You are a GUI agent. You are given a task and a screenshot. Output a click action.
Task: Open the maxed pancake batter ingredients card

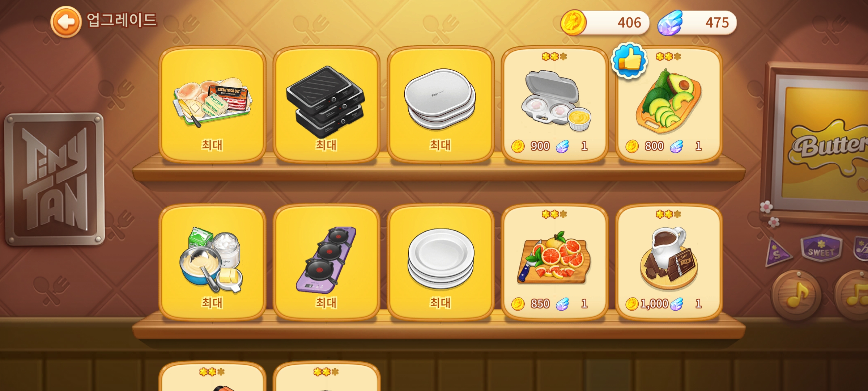[x=212, y=262]
